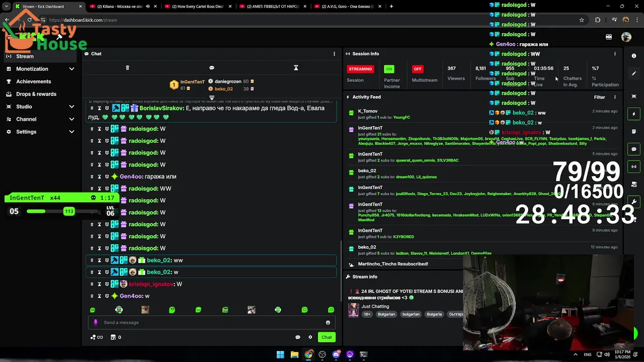Open the channel points icon below message box
Screen dimensions: 644x362
tap(96, 337)
